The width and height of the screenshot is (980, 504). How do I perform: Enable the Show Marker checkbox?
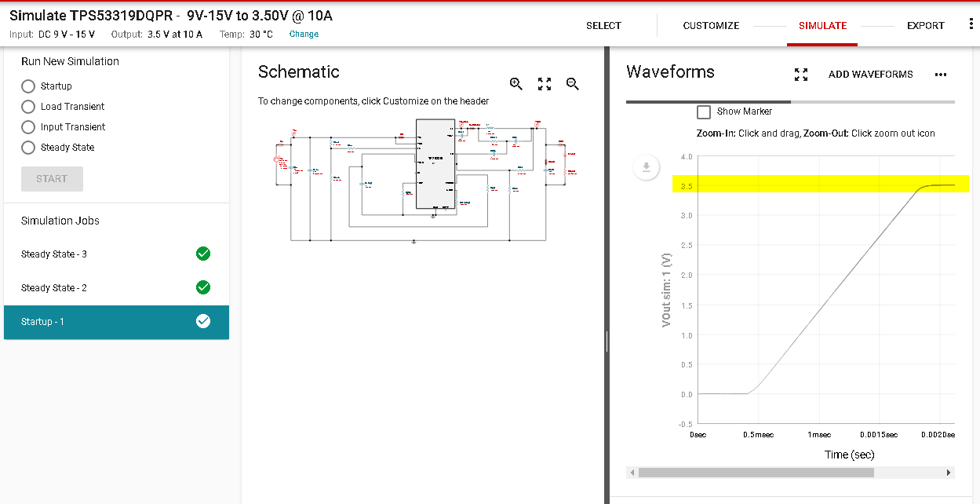(704, 111)
